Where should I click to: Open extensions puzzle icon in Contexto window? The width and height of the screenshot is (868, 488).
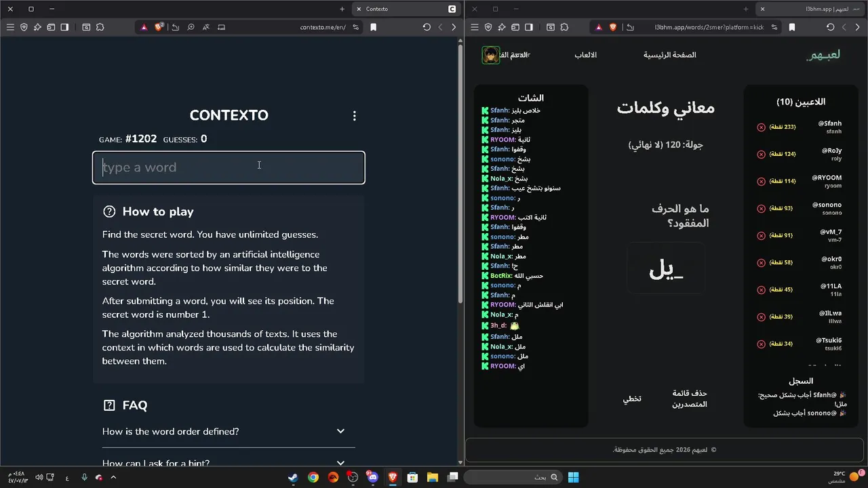tap(100, 27)
